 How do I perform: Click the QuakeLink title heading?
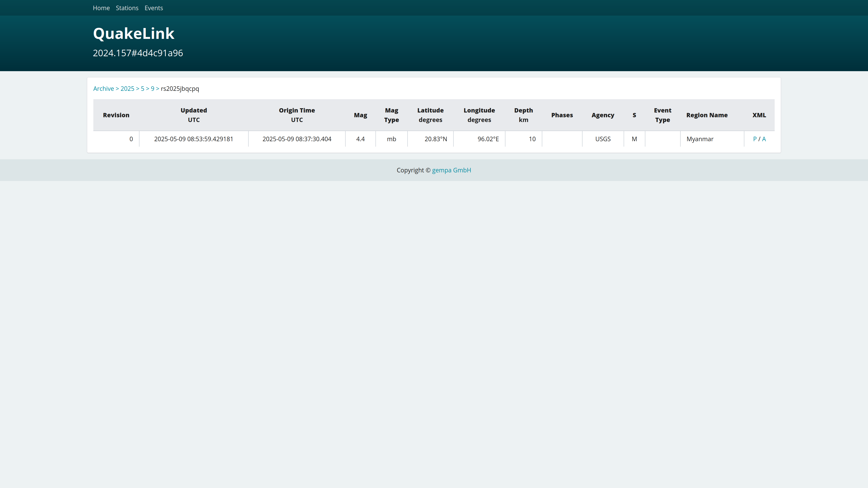click(x=133, y=33)
